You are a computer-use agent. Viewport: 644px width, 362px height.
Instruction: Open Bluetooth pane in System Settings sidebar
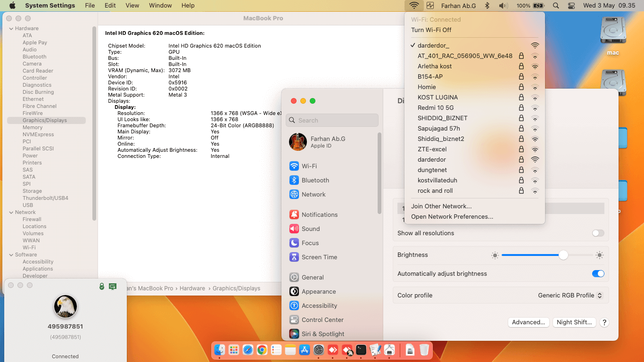pyautogui.click(x=315, y=180)
